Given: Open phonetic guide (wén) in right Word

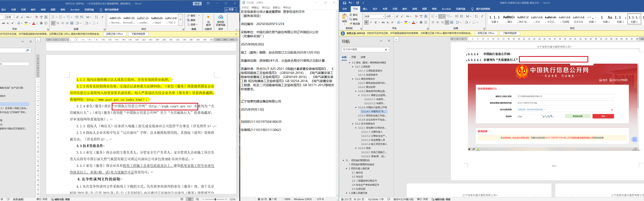Looking at the screenshot, I should 421,16.
